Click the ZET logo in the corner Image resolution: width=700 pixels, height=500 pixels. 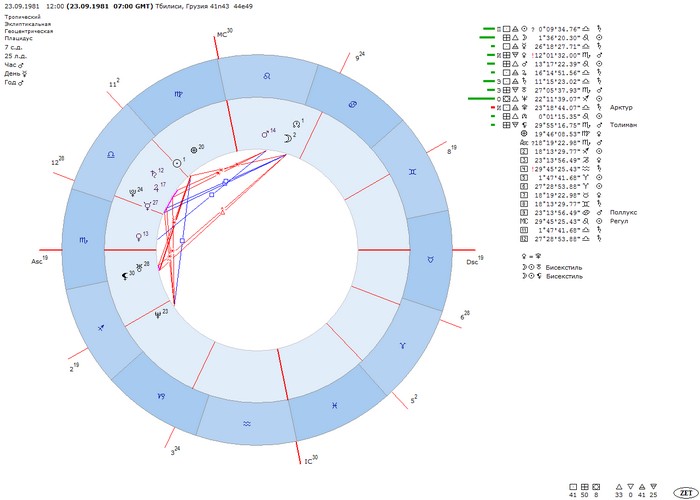(686, 493)
